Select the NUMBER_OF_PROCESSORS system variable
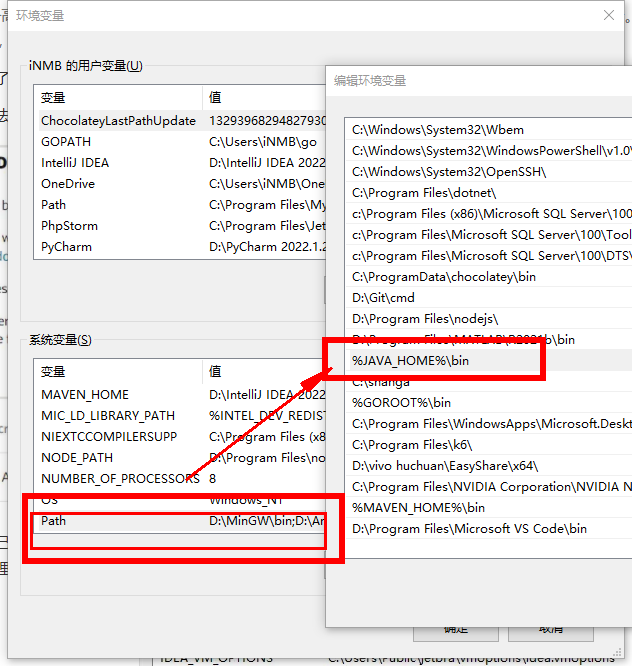Screen dimensions: 632x666 [x=119, y=478]
